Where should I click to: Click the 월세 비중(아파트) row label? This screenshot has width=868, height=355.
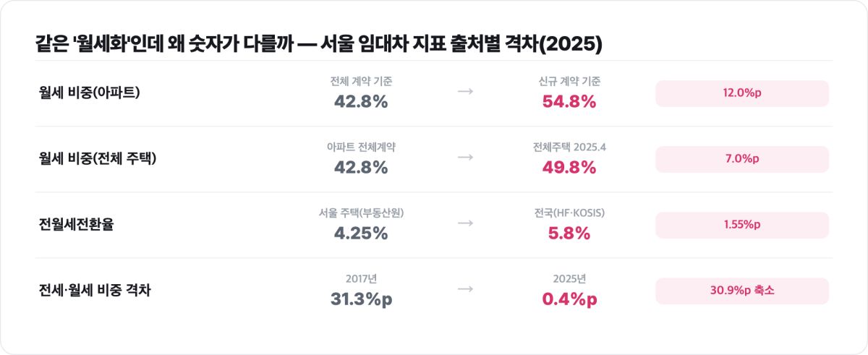90,93
